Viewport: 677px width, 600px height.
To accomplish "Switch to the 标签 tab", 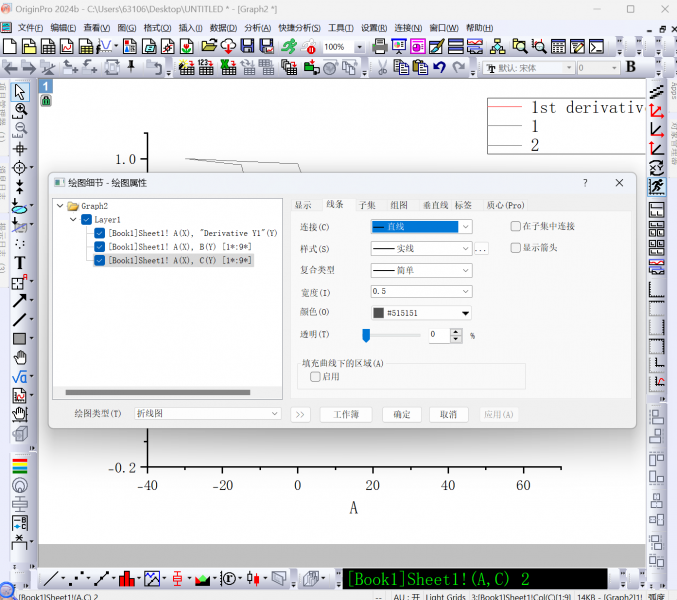I will 463,205.
